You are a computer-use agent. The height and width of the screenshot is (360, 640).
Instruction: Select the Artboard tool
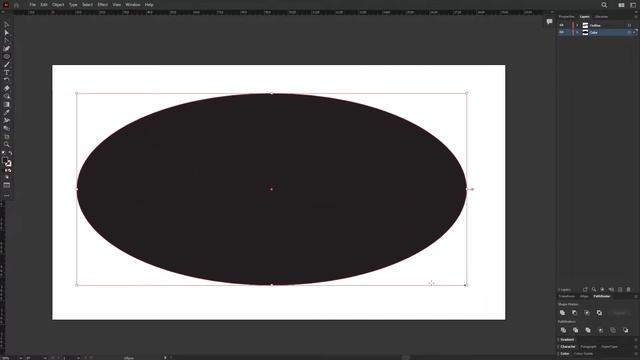[x=7, y=136]
